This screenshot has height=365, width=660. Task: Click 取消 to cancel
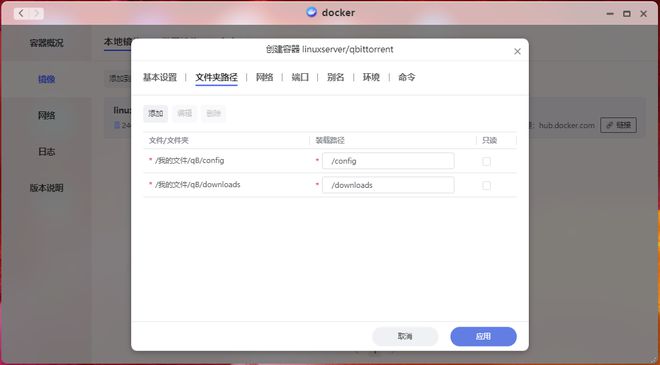(405, 336)
